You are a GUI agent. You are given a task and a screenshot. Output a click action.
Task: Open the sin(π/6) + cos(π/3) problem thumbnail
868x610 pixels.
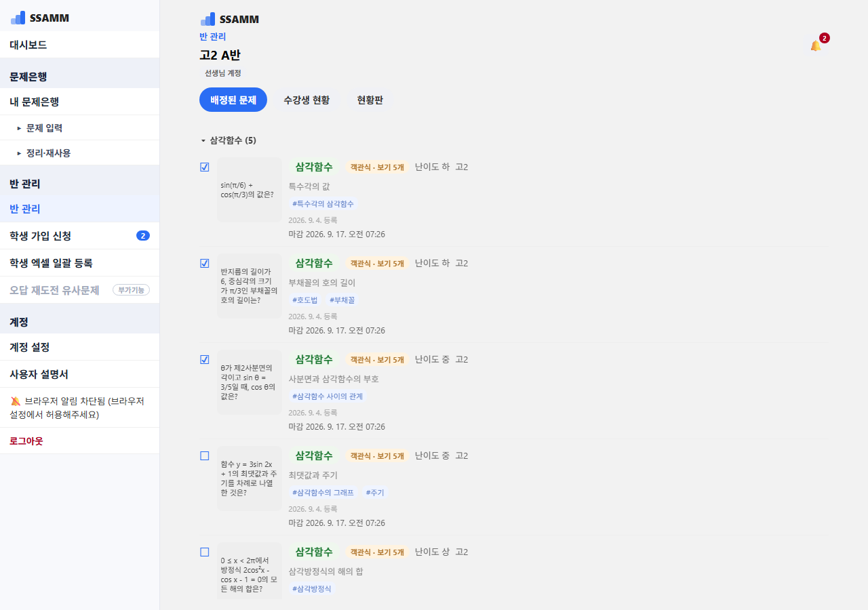(250, 190)
